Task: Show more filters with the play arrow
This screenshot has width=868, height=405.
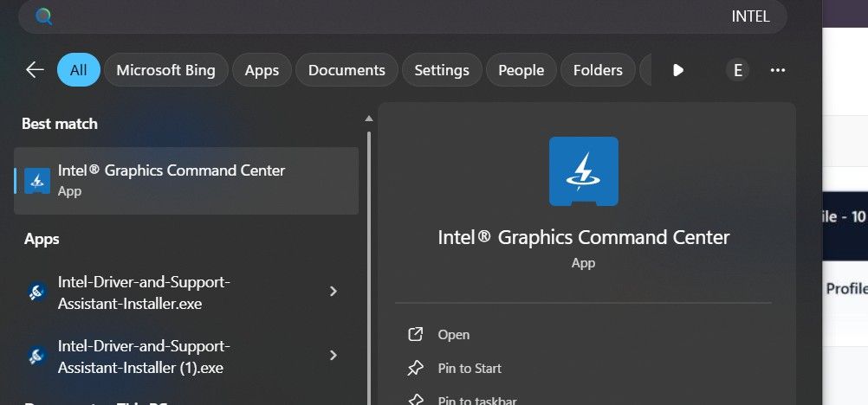Action: coord(678,70)
